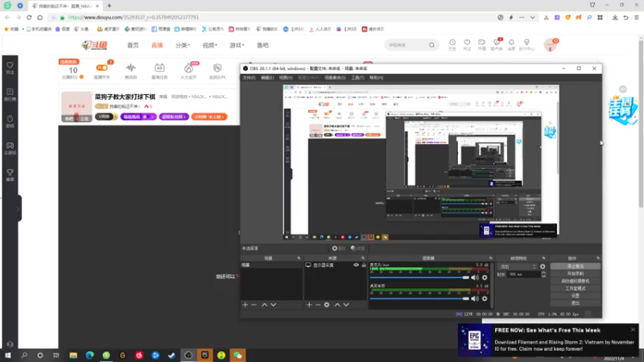Click the browser address bar URL
This screenshot has height=362, width=644.
(133, 18)
